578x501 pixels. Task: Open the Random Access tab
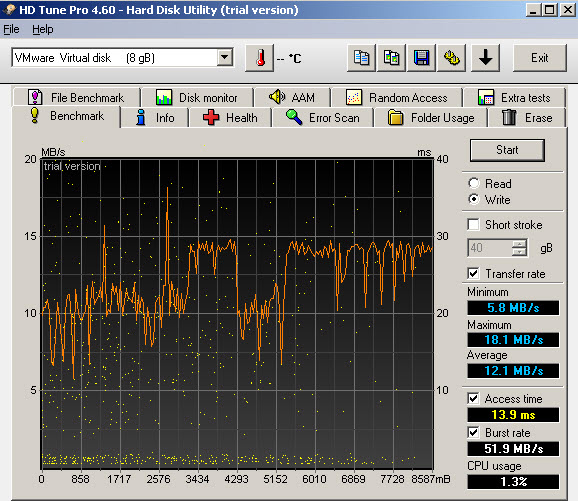397,98
